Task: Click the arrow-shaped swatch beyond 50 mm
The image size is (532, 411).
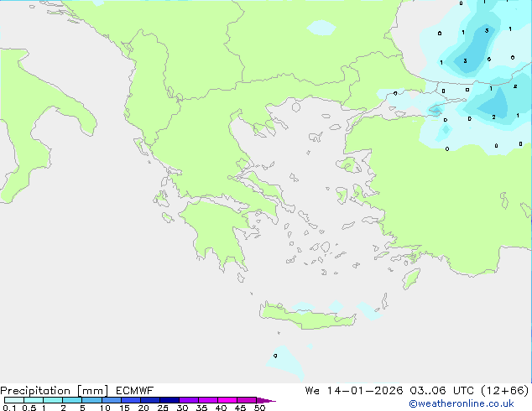Action: 266,400
